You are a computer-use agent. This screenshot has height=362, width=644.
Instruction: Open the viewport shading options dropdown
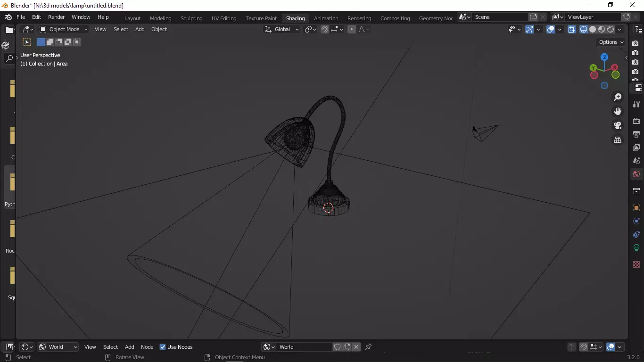tap(619, 29)
